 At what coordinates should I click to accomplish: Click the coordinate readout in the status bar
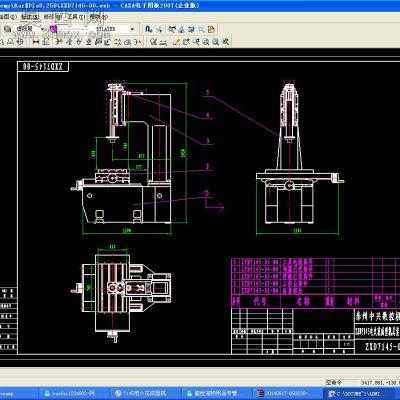(x=380, y=383)
